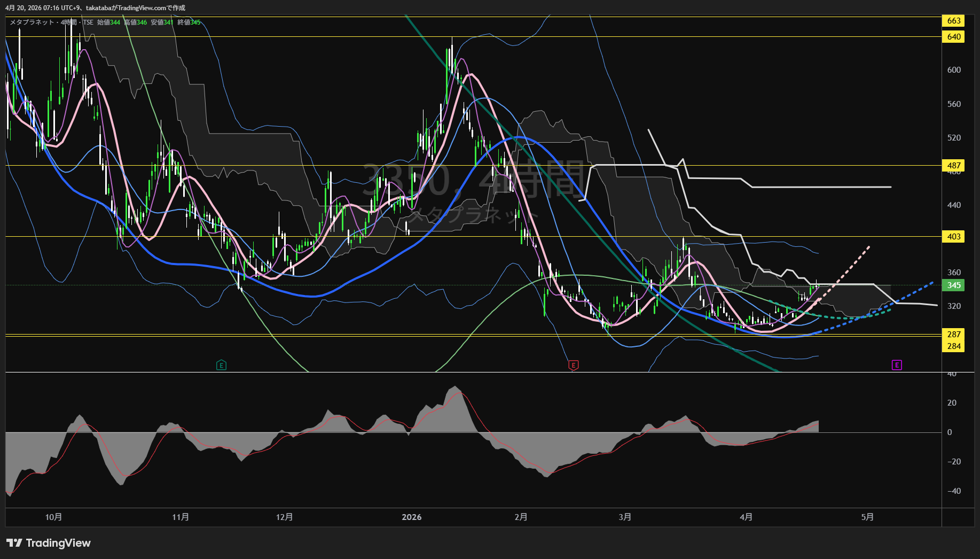This screenshot has width=980, height=559.
Task: Click the -40 mark on the oscillator scale
Action: 953,491
